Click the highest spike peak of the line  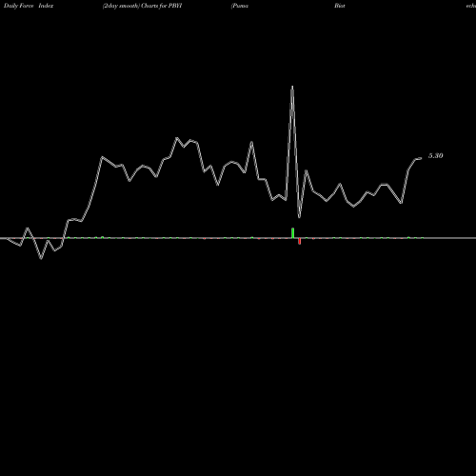[x=292, y=87]
